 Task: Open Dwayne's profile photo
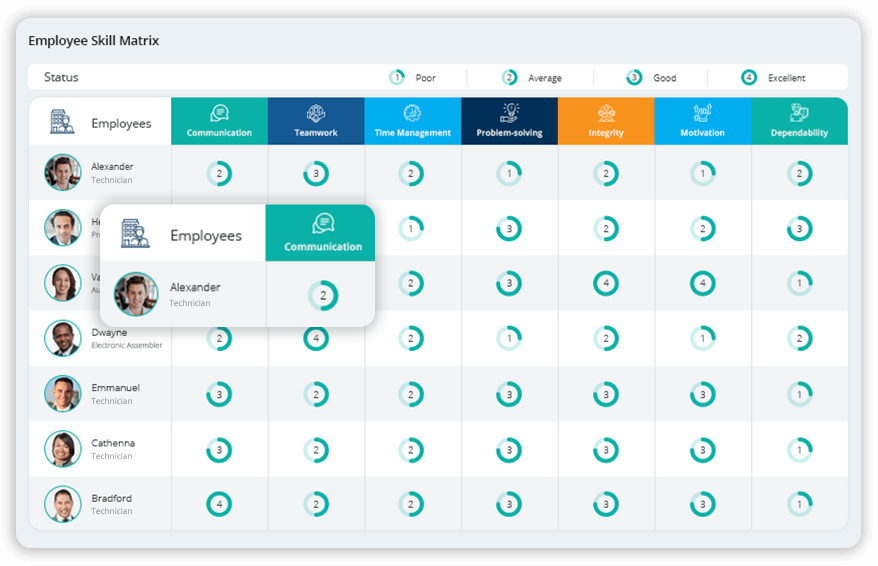(x=63, y=338)
